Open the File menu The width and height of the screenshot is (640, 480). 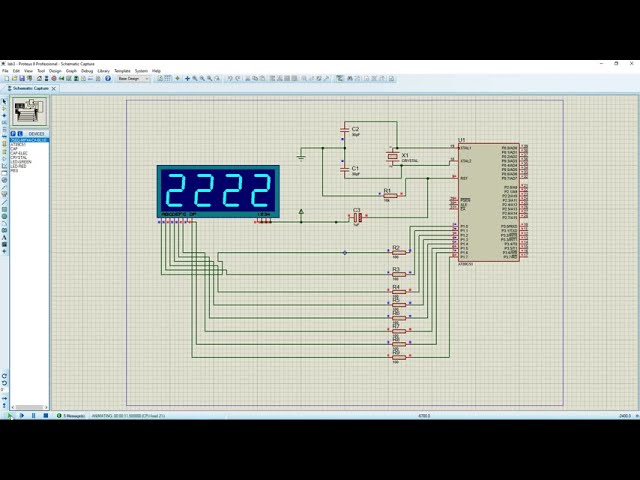point(5,71)
